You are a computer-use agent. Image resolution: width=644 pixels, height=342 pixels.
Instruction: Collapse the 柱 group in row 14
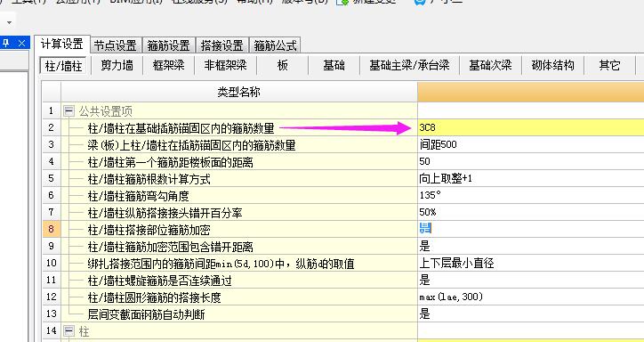[68, 331]
